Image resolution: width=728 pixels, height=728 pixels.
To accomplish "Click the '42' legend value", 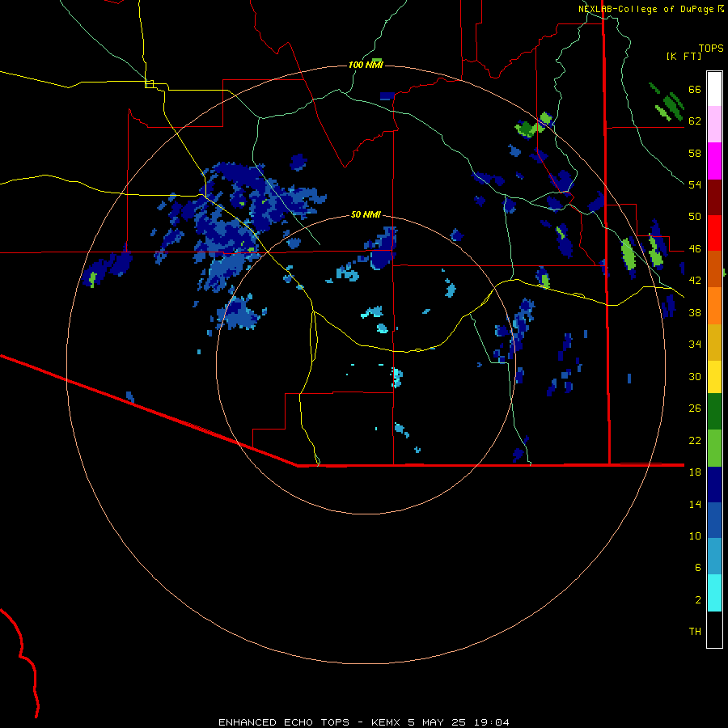I will (695, 281).
